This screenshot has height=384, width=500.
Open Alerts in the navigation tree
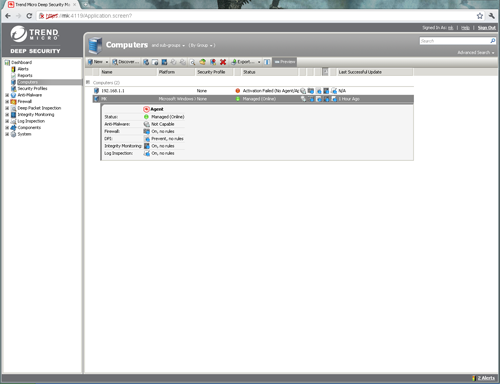click(x=23, y=69)
